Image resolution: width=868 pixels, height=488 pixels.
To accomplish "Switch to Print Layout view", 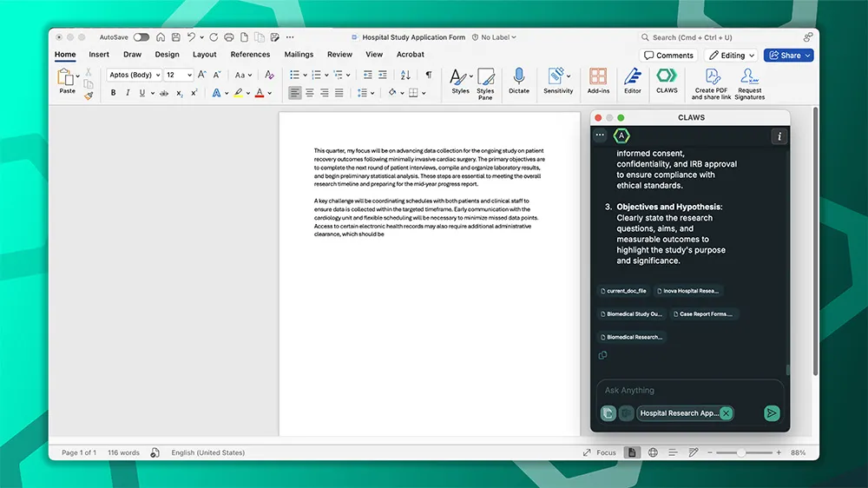I will pyautogui.click(x=632, y=452).
